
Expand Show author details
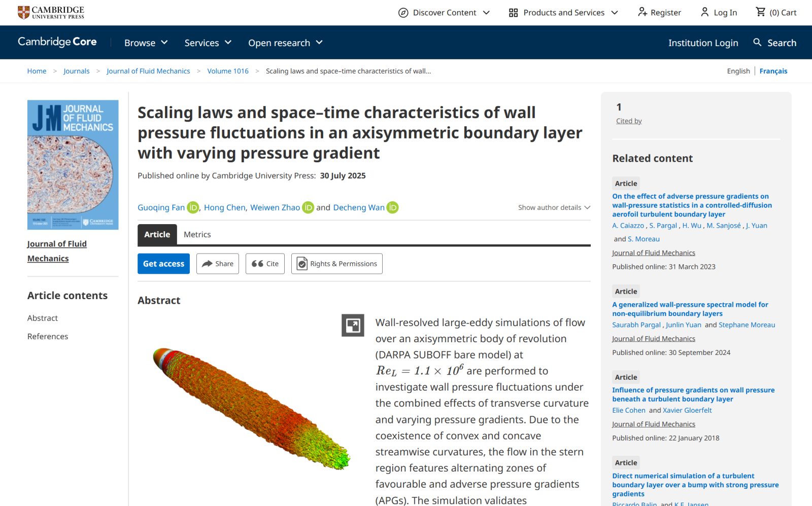(554, 207)
